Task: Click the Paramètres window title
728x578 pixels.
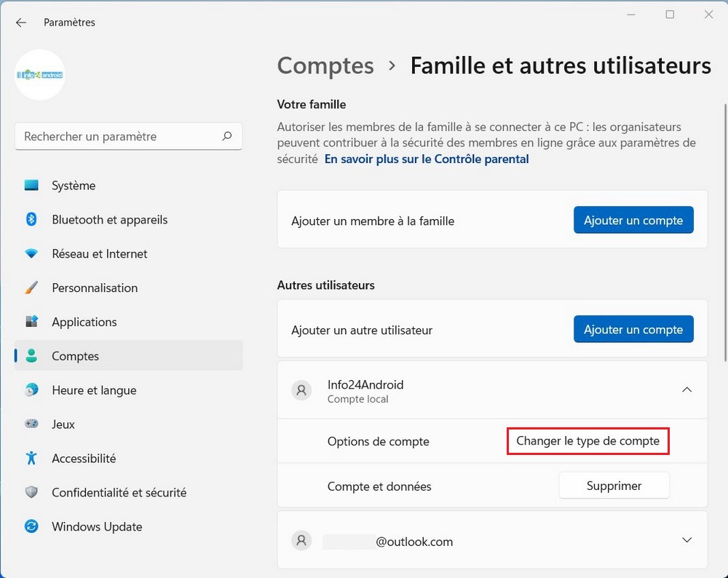Action: tap(69, 23)
